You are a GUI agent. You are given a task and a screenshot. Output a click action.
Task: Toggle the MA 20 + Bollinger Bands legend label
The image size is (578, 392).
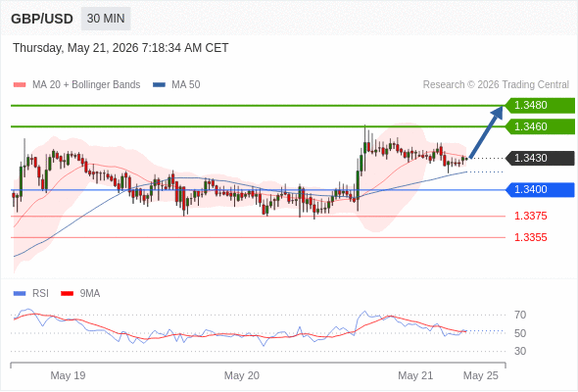86,85
